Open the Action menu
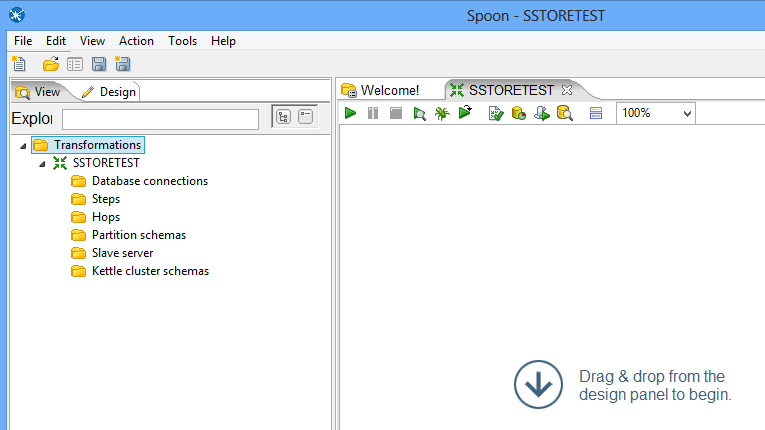Screen dimensions: 765x430 coord(136,41)
